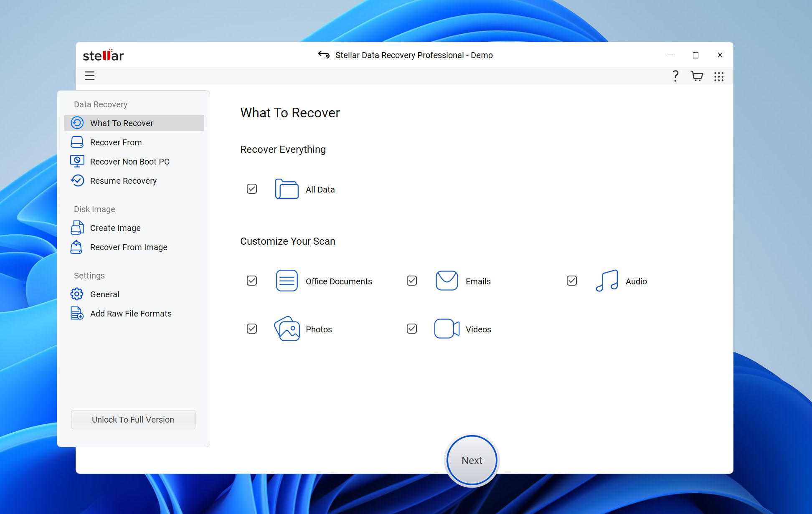Uncheck the All Data checkbox
The height and width of the screenshot is (514, 812).
(252, 189)
